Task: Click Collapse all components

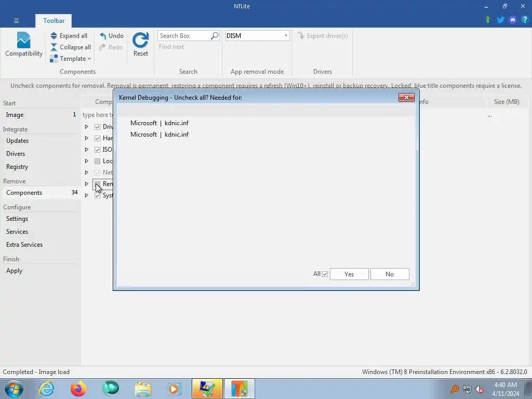Action: [71, 47]
